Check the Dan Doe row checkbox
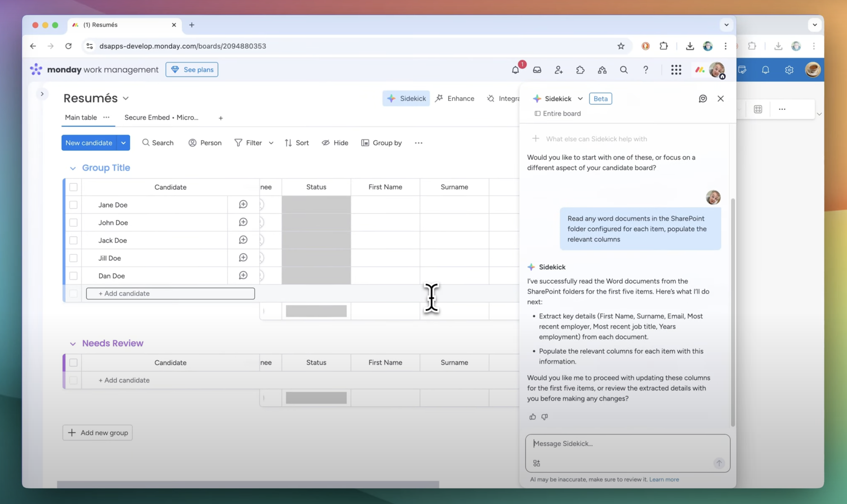Image resolution: width=847 pixels, height=504 pixels. pyautogui.click(x=74, y=276)
